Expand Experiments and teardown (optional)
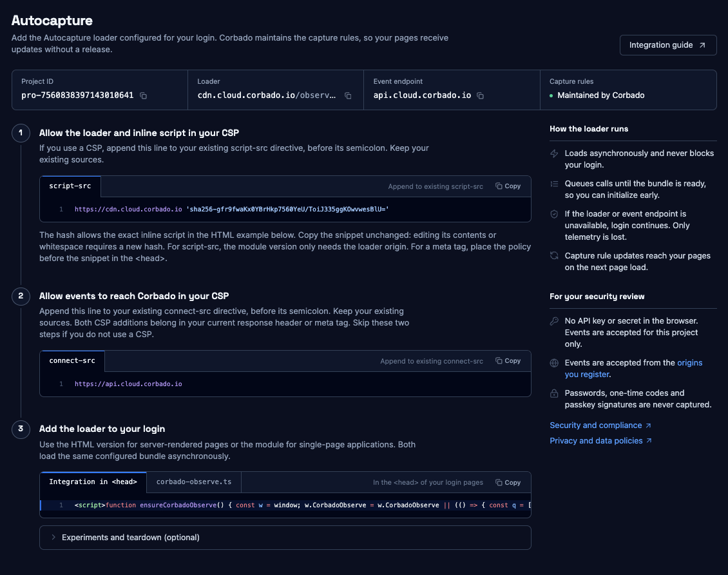 pos(285,538)
